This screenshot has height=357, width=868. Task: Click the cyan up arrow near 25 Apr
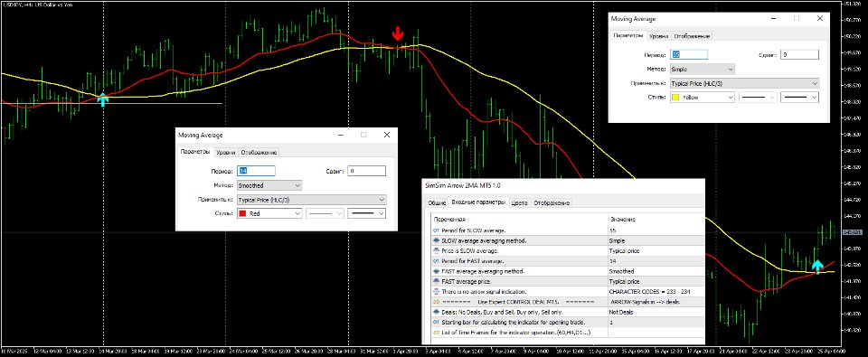tap(817, 267)
